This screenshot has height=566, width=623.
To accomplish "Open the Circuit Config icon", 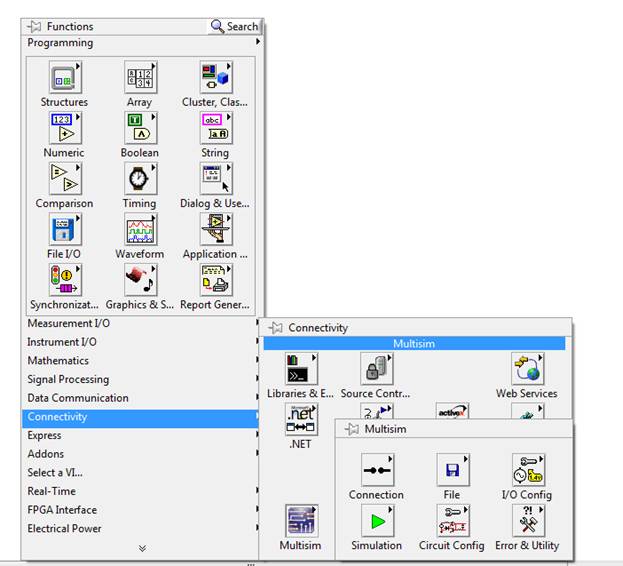I will pyautogui.click(x=452, y=521).
